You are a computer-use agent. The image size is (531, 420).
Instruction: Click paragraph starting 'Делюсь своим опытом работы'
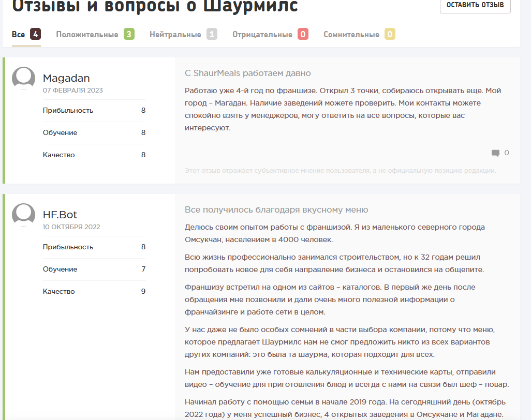pyautogui.click(x=334, y=233)
